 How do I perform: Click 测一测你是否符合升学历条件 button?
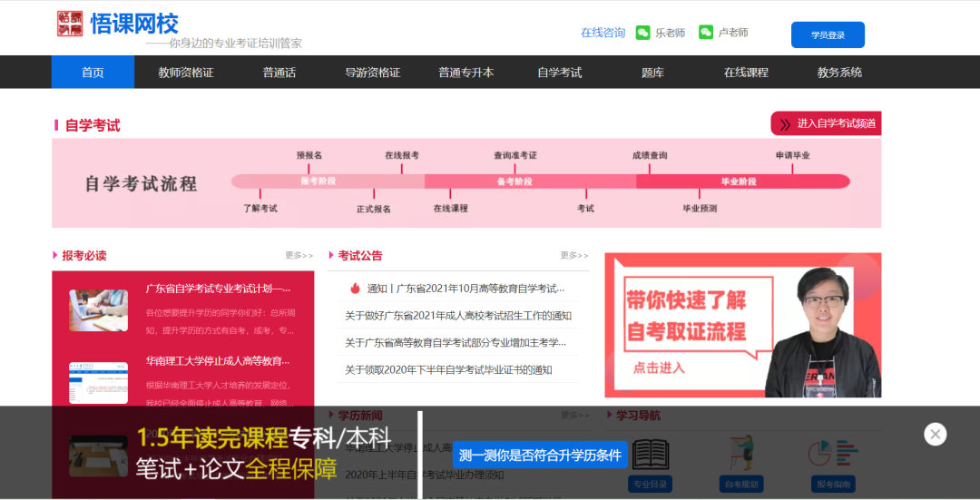540,455
